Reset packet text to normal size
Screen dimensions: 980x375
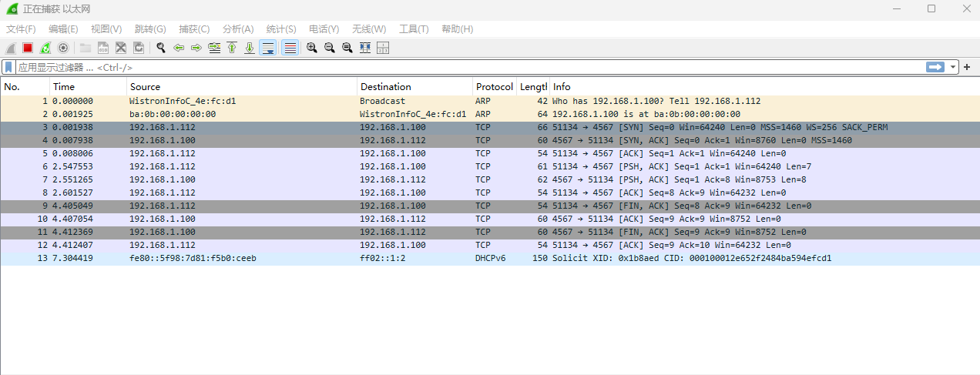[347, 48]
